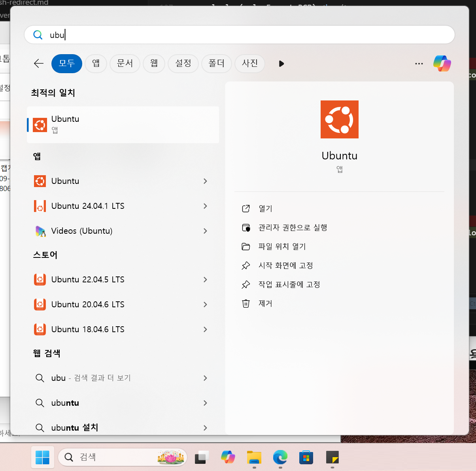Click Ubuntu 18.04.6 LTS store icon
Image resolution: width=476 pixels, height=471 pixels.
40,329
